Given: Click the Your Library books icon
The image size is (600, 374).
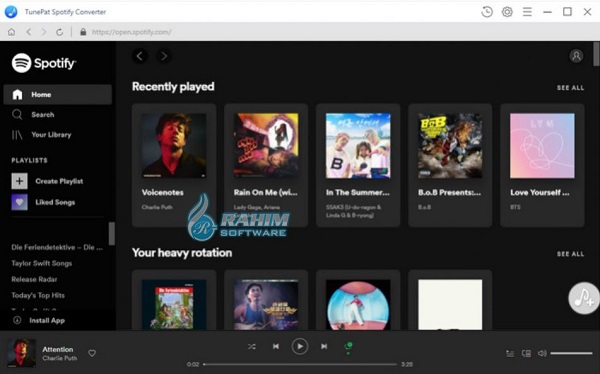Looking at the screenshot, I should [x=17, y=135].
